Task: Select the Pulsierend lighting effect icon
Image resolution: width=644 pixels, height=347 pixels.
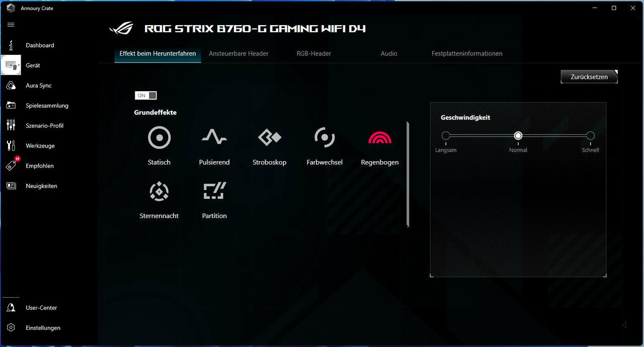Action: pos(214,137)
